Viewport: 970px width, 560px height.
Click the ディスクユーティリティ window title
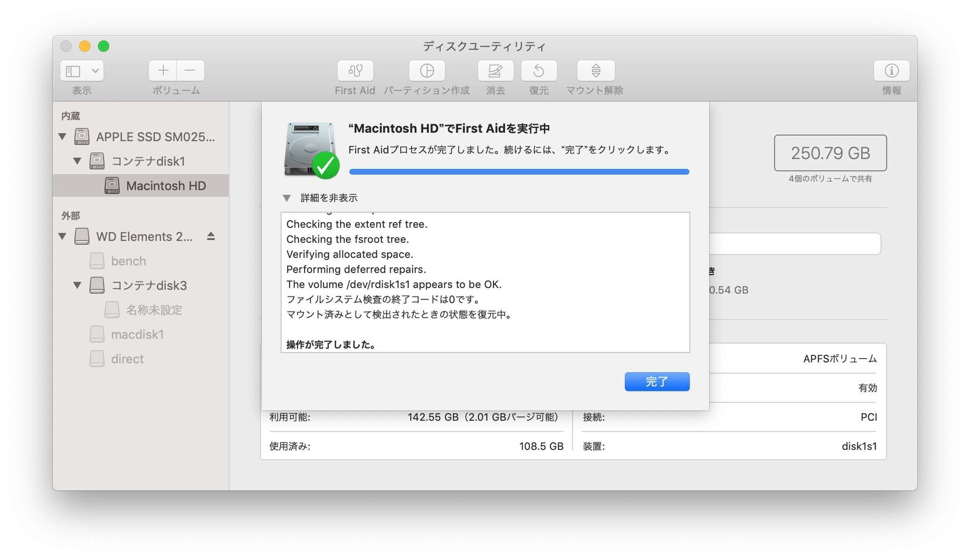484,46
